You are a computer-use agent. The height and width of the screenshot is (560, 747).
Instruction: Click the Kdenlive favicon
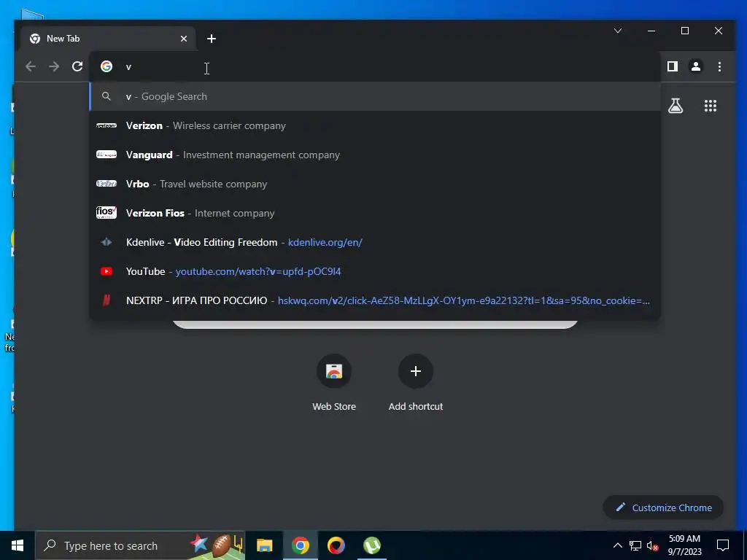click(107, 242)
